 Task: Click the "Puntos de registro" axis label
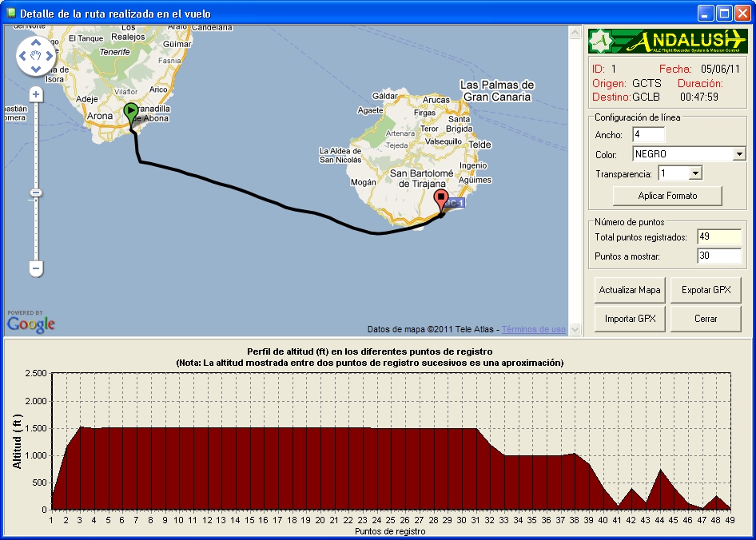(x=390, y=531)
